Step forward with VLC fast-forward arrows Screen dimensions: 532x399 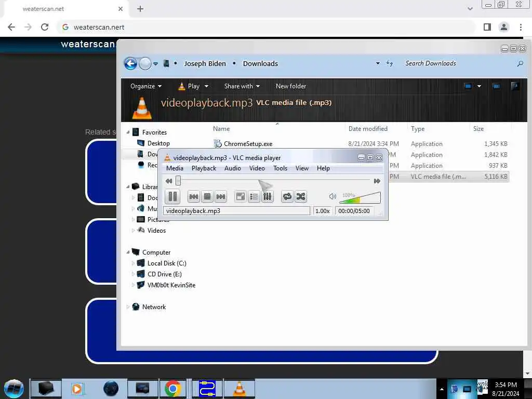(x=377, y=181)
